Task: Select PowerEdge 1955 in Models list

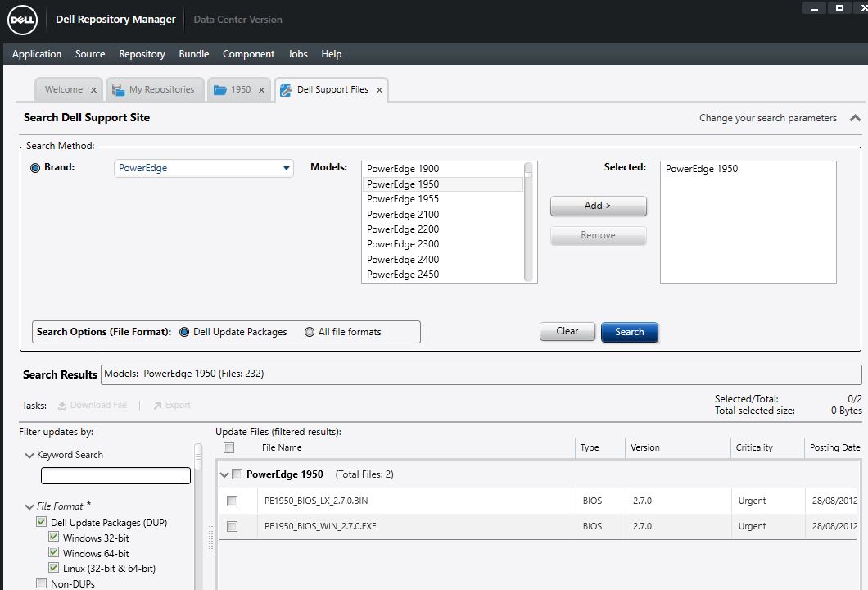Action: pos(442,199)
